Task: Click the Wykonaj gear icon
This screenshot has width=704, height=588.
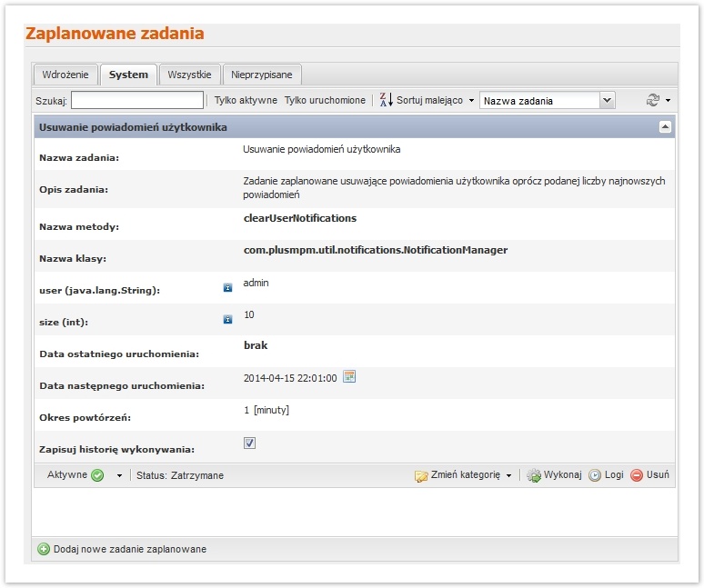Action: point(534,475)
